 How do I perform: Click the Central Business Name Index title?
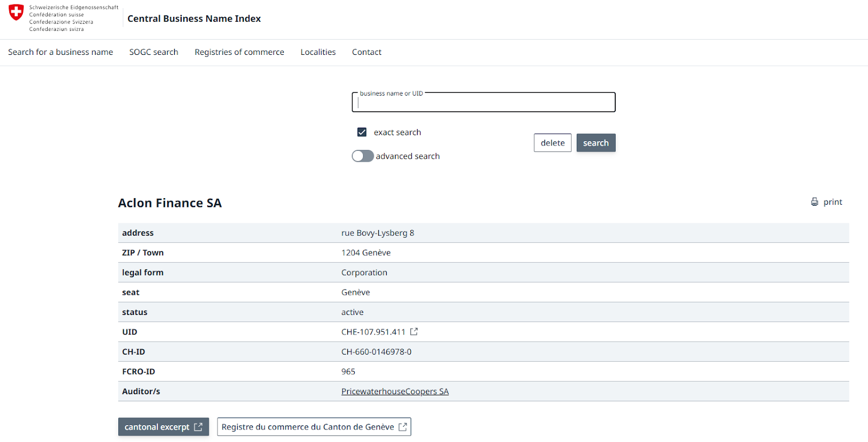point(194,18)
